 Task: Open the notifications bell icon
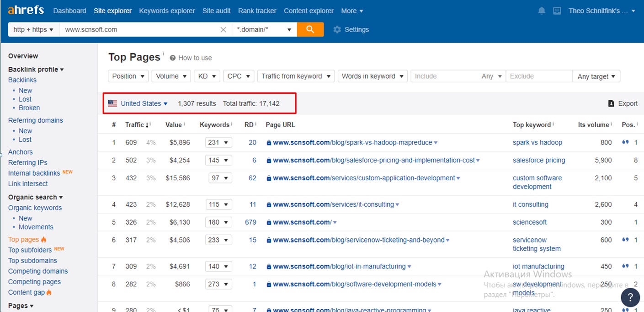(542, 11)
